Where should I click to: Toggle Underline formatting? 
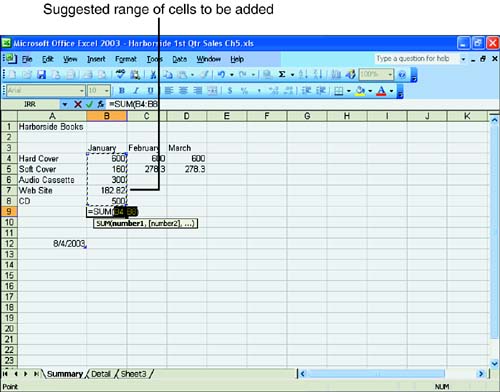150,91
